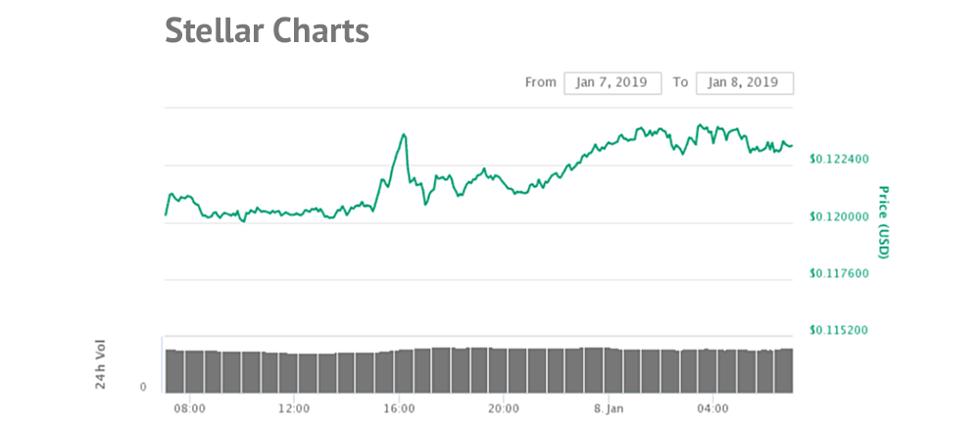Click the 24h Vol axis title
980x428 pixels.
(101, 364)
